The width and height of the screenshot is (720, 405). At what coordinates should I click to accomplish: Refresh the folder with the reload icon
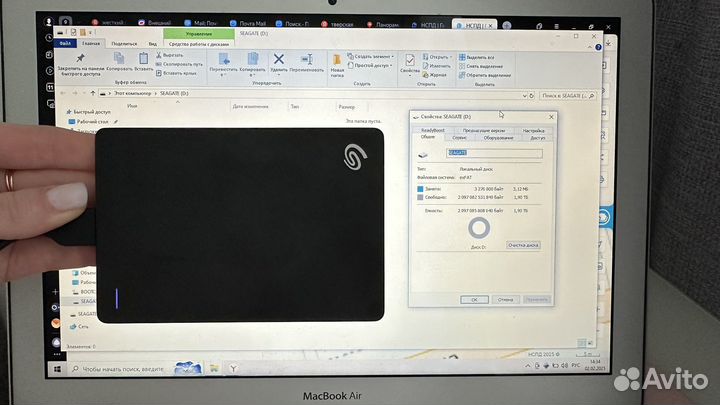[531, 96]
